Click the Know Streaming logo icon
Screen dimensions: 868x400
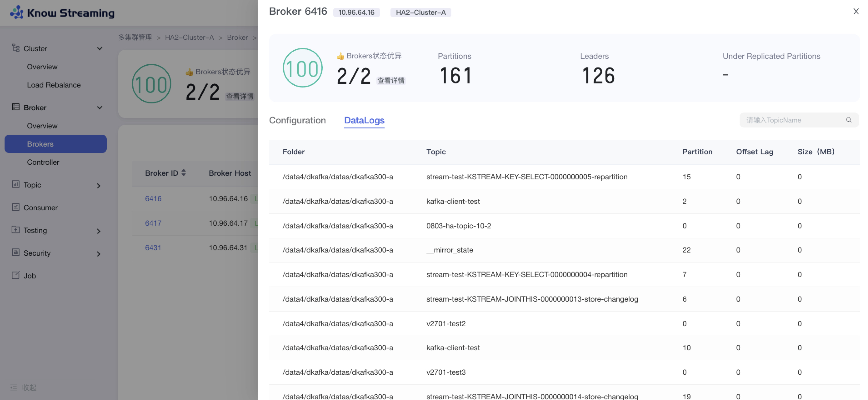(17, 12)
